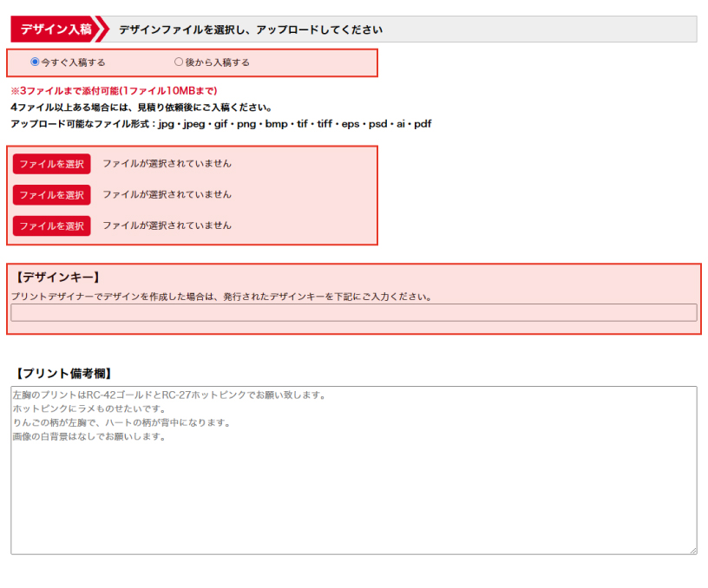The height and width of the screenshot is (588, 708).
Task: Click the 【デザインキー】 heading
Action: click(57, 278)
